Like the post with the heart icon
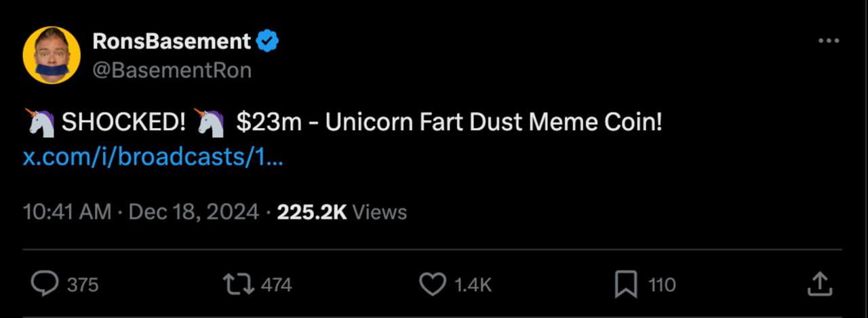Image resolution: width=868 pixels, height=318 pixels. tap(433, 283)
